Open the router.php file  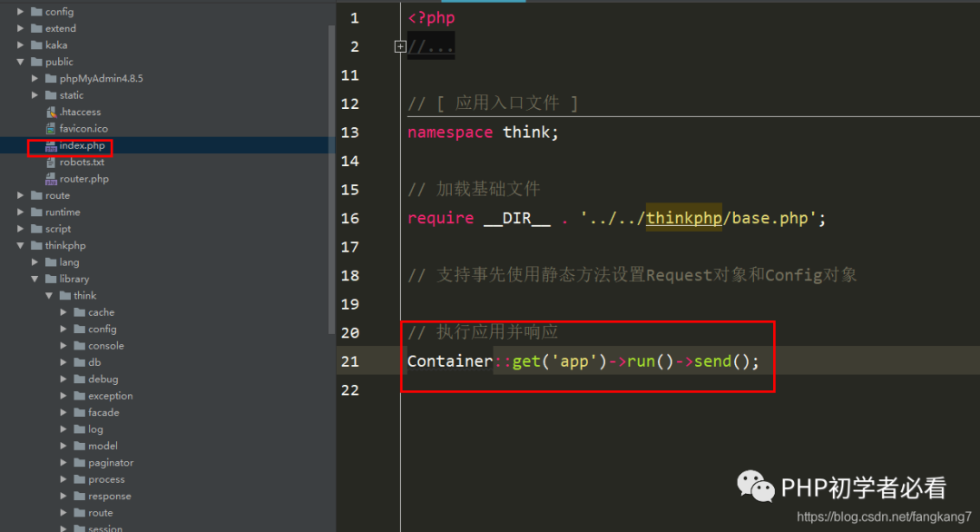click(x=83, y=179)
